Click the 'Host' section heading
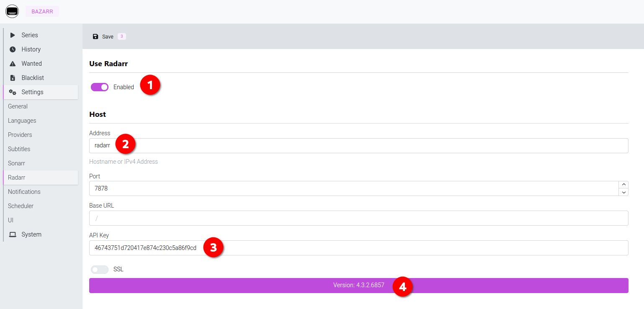 [98, 114]
